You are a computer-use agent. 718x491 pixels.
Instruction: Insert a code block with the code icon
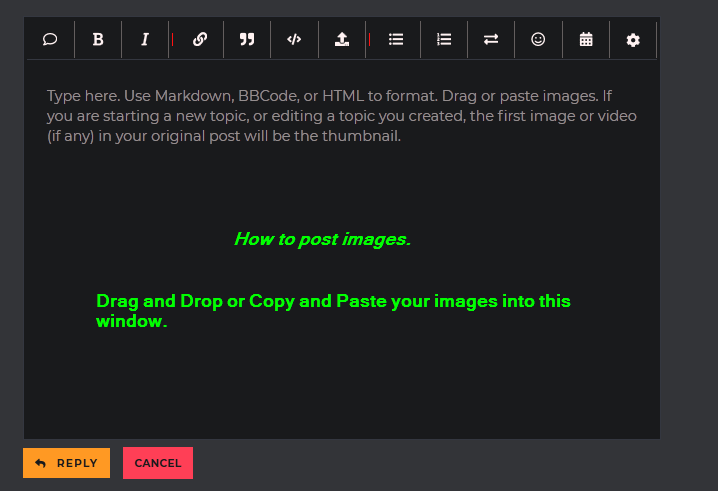[x=294, y=39]
